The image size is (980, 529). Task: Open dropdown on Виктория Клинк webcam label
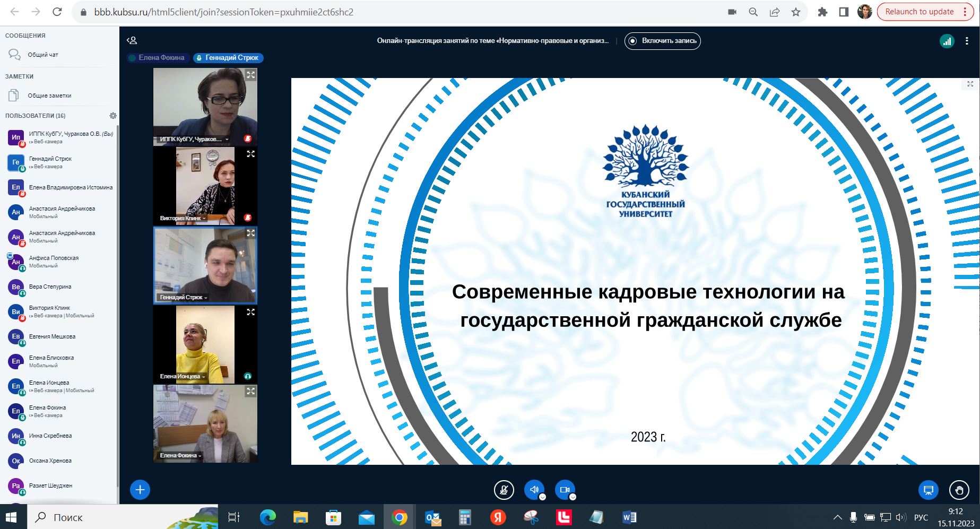coord(183,218)
